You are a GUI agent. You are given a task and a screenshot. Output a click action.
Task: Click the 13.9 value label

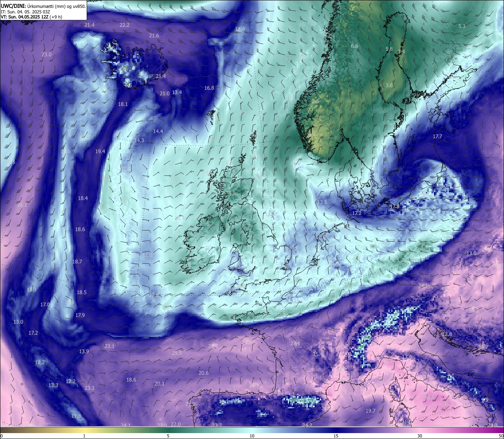click(x=84, y=351)
